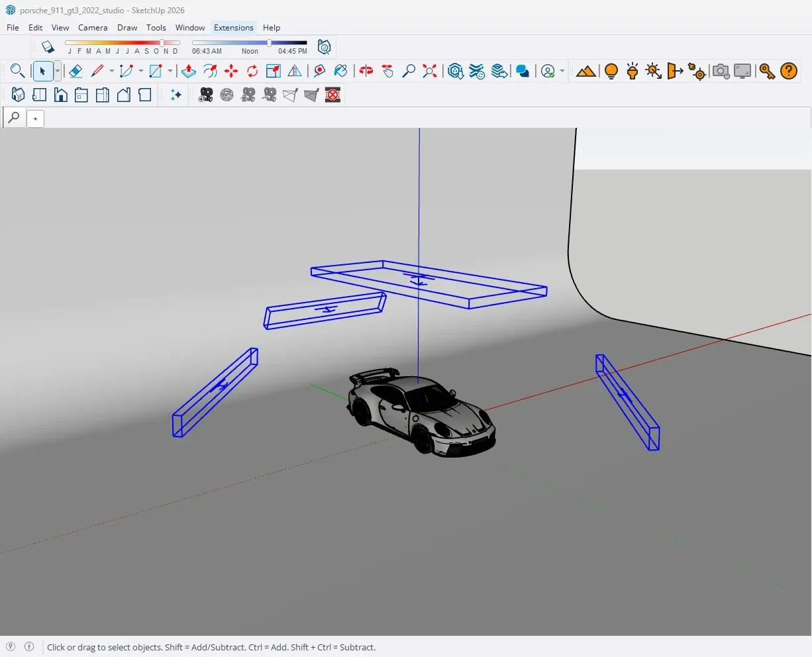
Task: Toggle camera frustum volumes visibility
Action: 311,95
